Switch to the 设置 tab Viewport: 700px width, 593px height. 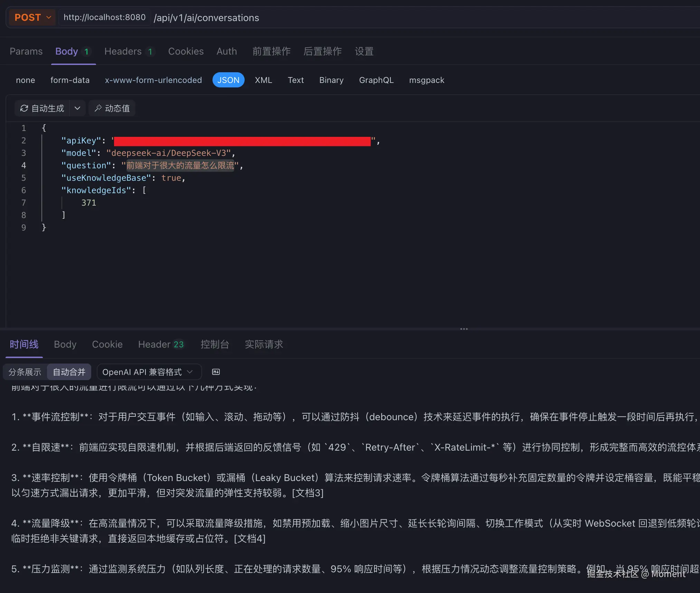tap(364, 51)
